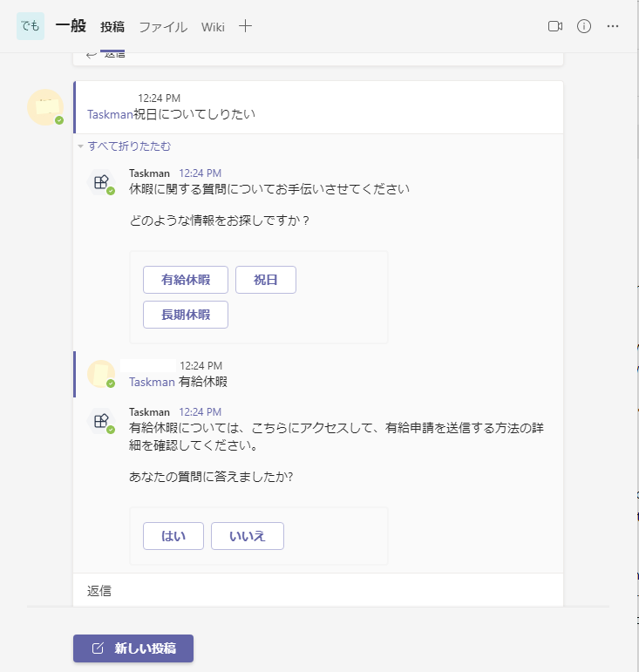Answer はい to the bot question

(173, 536)
